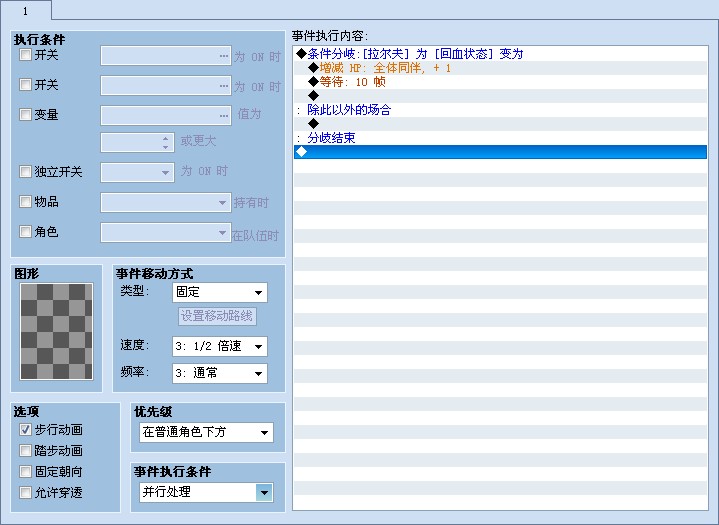Uncheck the 步行动画 option
719x525 pixels.
pos(25,430)
